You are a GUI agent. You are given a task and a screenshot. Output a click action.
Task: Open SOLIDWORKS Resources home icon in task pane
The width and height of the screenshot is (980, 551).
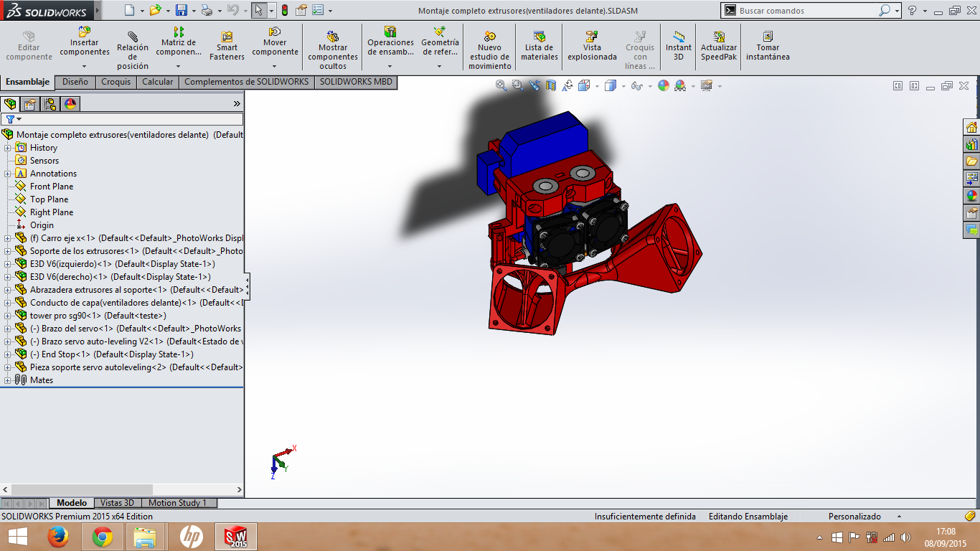point(972,128)
